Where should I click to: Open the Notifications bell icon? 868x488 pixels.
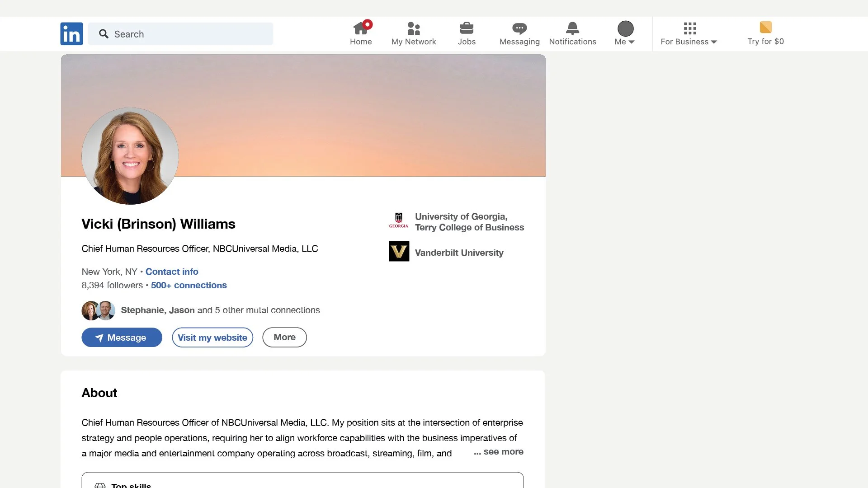tap(572, 28)
